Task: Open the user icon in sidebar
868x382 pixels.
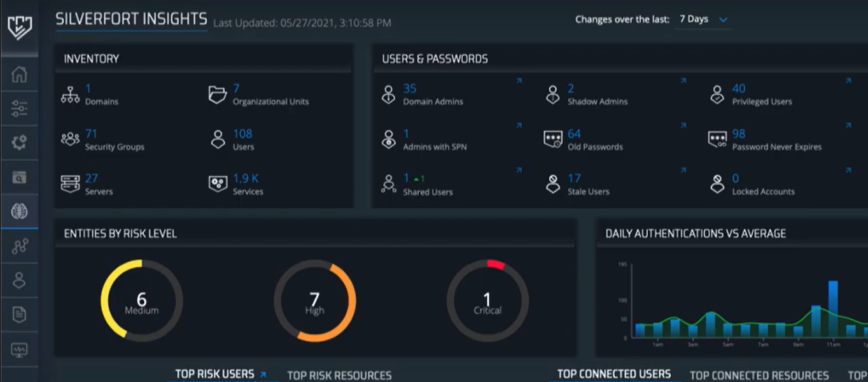Action: click(x=19, y=280)
